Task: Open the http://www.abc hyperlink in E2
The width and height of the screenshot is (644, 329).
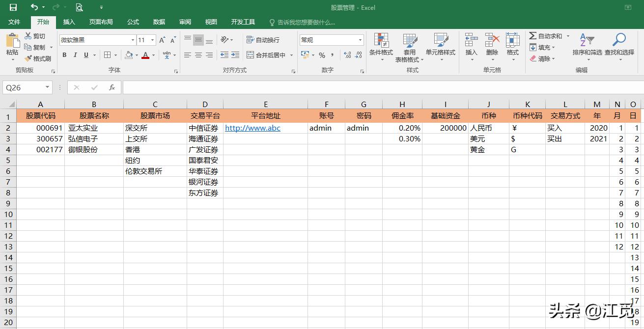Action: 252,128
